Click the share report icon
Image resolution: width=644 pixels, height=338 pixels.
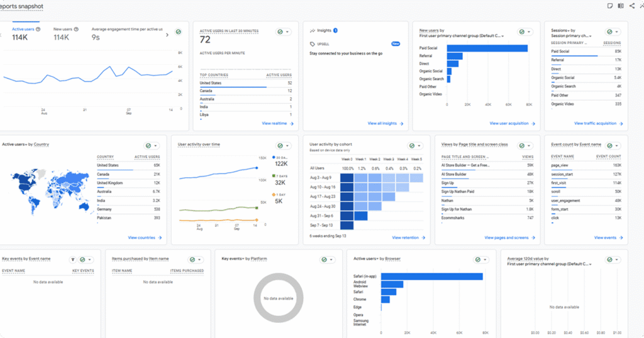click(x=632, y=6)
